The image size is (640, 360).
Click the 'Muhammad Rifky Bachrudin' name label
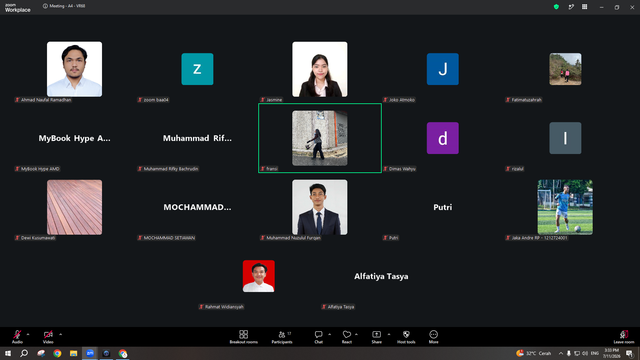coord(168,169)
